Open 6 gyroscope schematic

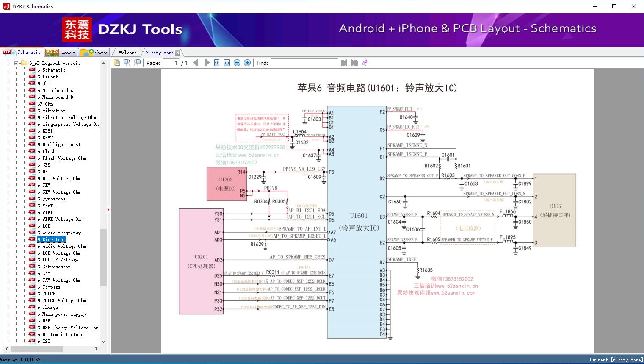pos(51,199)
